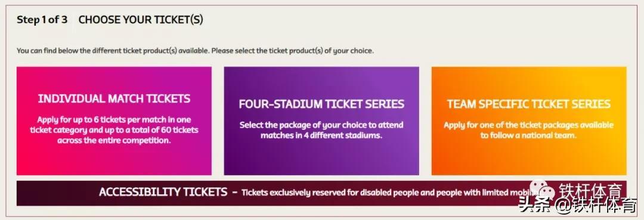Click the pink gradient card background below its text

pyautogui.click(x=114, y=160)
